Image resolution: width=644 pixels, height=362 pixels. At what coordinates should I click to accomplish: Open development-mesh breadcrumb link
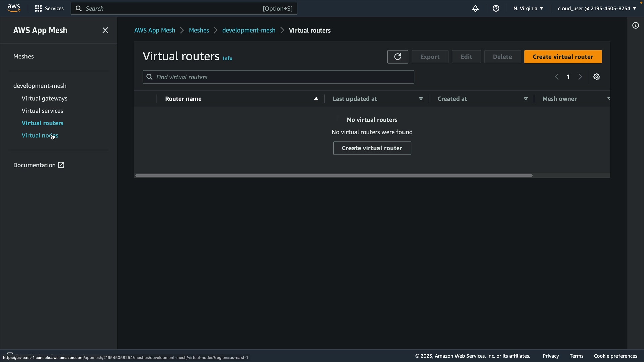coord(249,30)
